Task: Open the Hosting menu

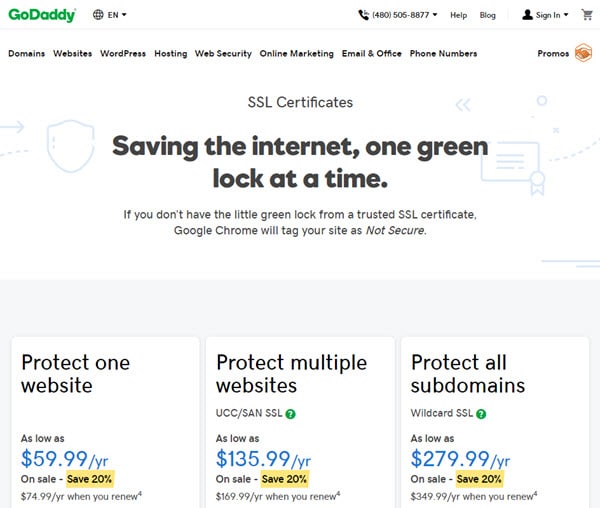Action: pos(171,54)
